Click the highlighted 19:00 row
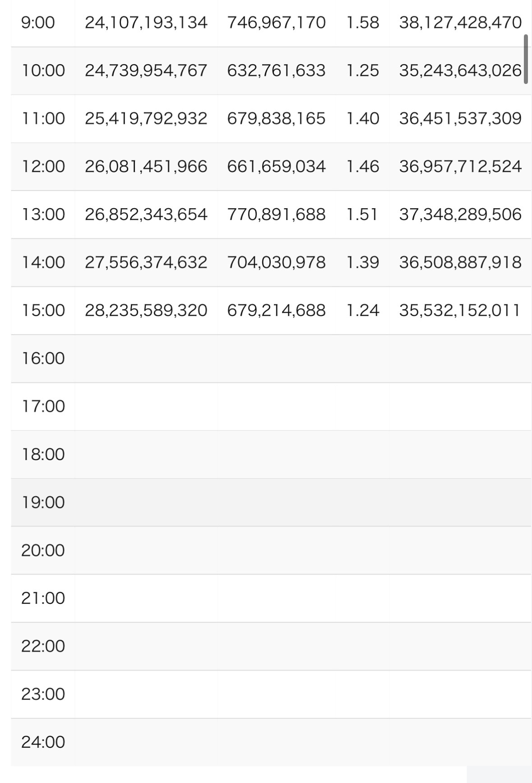 tap(271, 502)
